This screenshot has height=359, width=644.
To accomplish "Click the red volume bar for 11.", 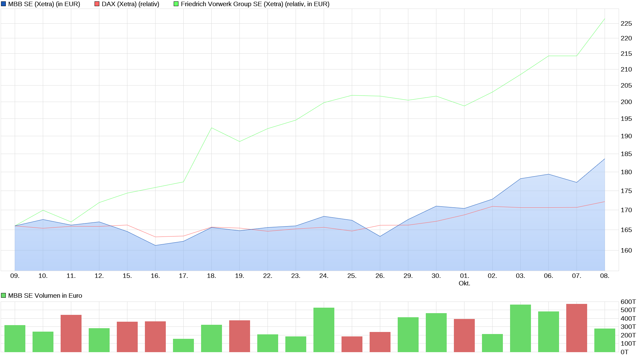I will coord(71,333).
